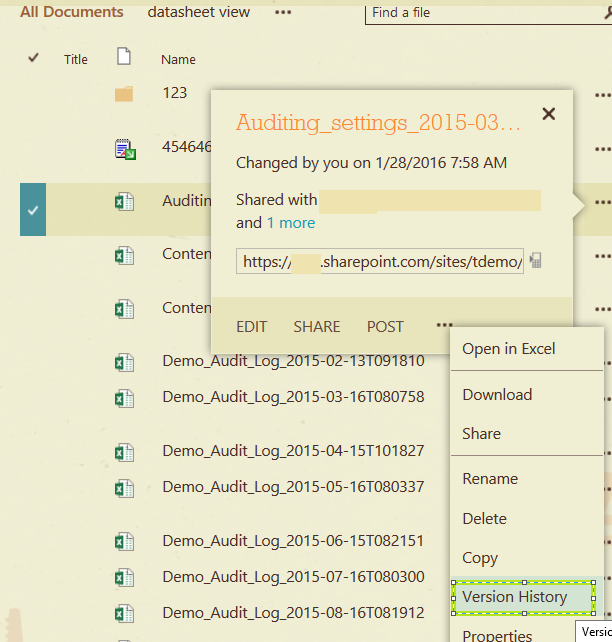The width and height of the screenshot is (612, 642).
Task: Choose Rename from the context menu
Action: click(490, 479)
